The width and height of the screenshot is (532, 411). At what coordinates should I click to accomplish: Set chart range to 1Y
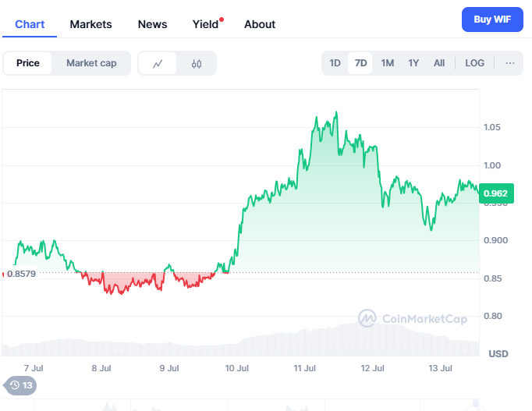click(413, 63)
